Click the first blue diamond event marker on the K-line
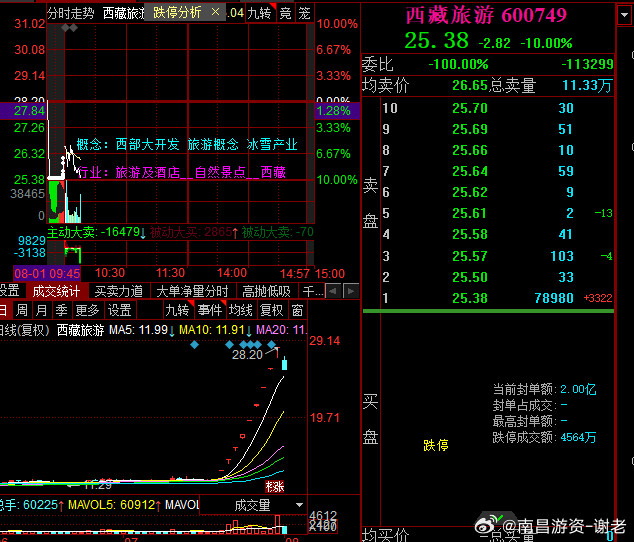634x542 pixels. [x=194, y=345]
